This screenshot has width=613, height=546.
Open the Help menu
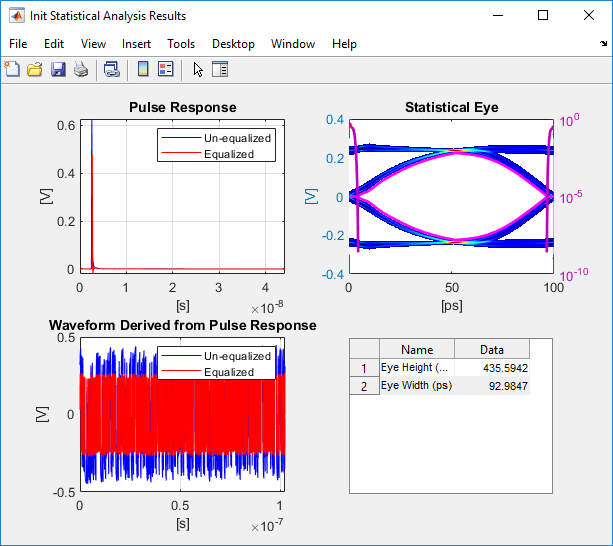click(x=344, y=44)
